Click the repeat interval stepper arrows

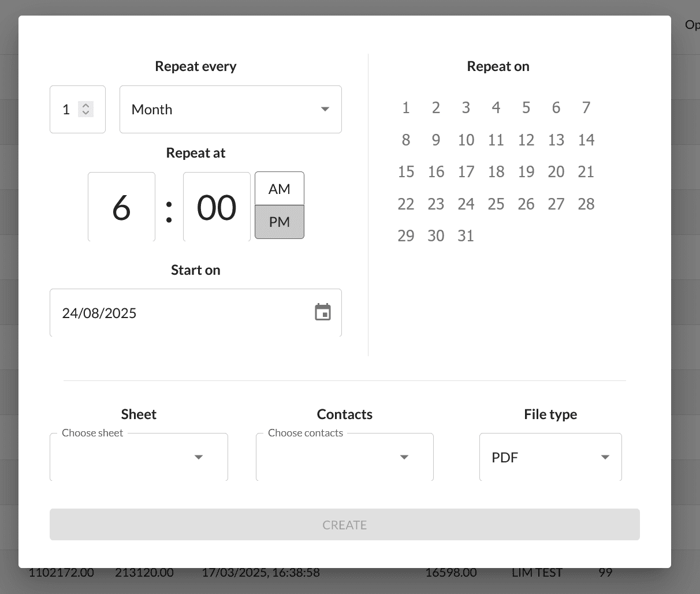point(85,109)
